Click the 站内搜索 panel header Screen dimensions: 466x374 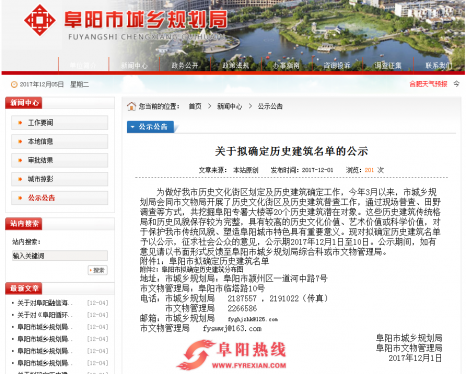pyautogui.click(x=24, y=223)
